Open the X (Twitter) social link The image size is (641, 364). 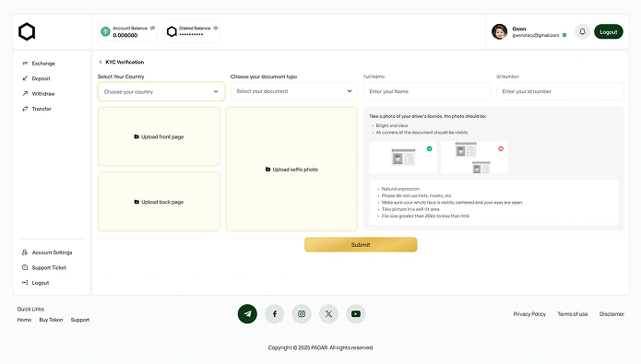328,313
